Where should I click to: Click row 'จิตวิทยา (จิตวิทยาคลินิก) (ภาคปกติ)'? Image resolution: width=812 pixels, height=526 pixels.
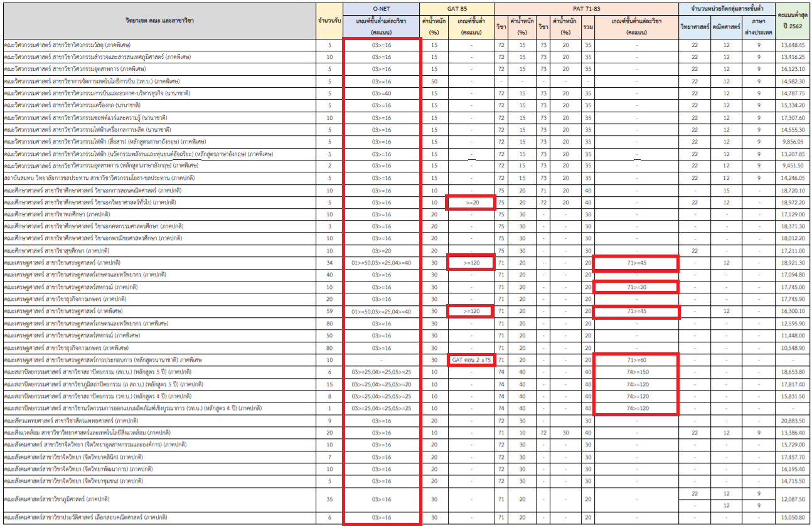[405, 456]
